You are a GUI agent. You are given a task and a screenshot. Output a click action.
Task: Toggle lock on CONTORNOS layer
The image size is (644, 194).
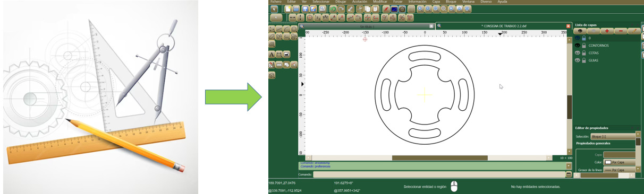point(584,46)
